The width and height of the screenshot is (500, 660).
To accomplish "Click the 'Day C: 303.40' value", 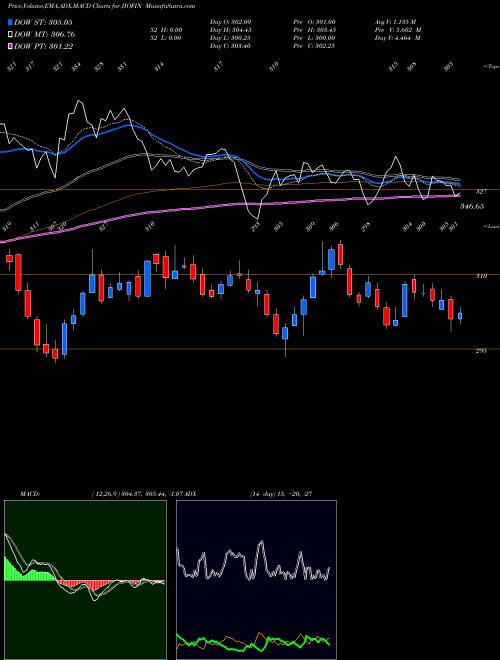I will point(230,46).
